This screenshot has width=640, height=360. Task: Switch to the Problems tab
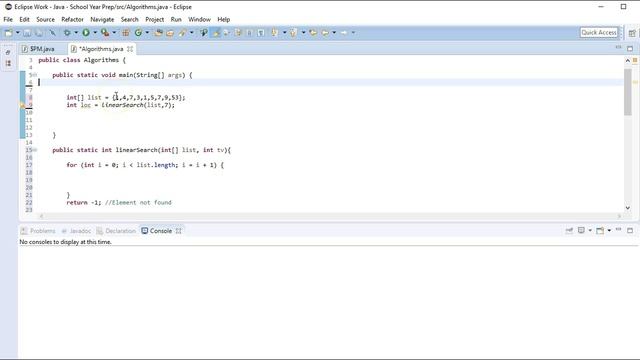38,231
